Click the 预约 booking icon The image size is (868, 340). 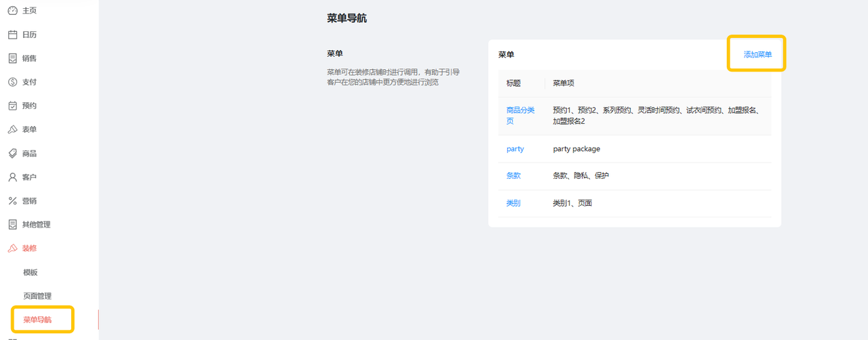point(12,106)
